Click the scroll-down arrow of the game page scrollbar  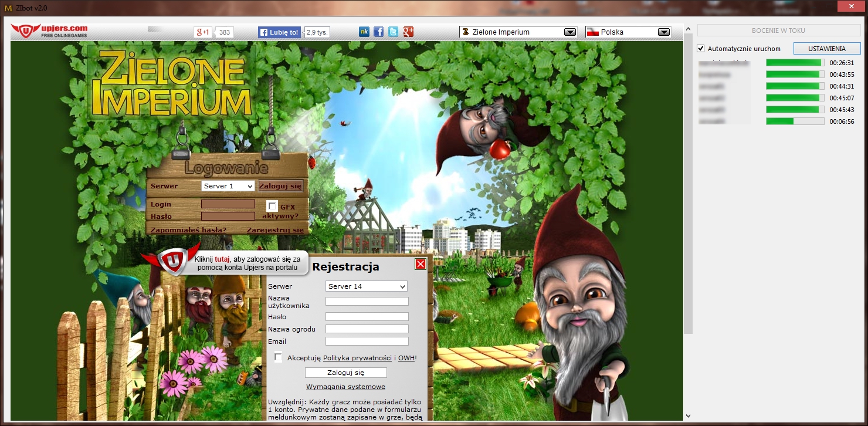click(688, 416)
